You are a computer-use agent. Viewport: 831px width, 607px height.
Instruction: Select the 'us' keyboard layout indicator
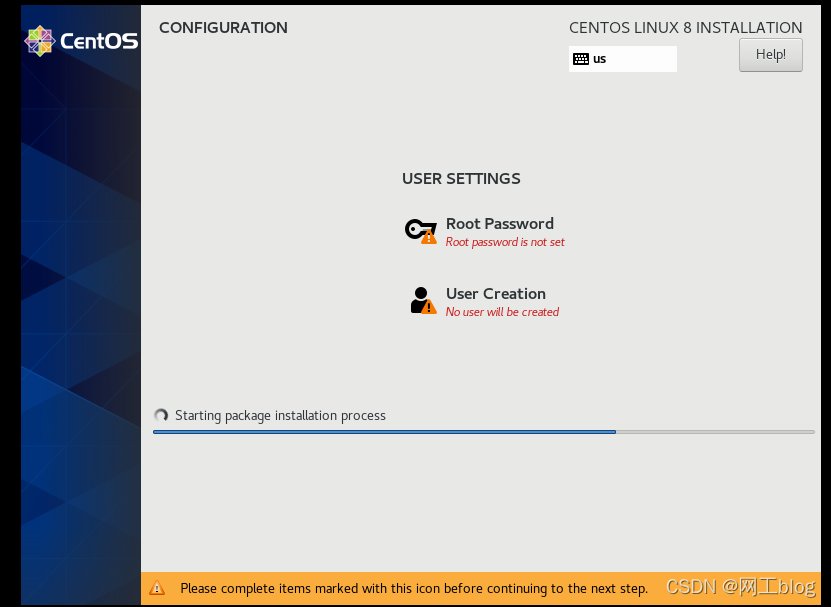623,59
